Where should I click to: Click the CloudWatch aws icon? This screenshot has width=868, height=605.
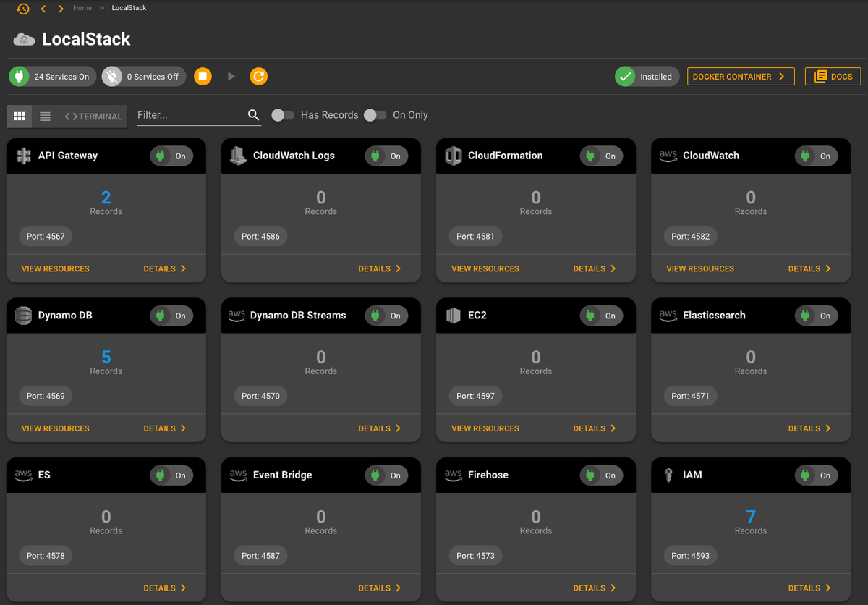[x=668, y=156]
